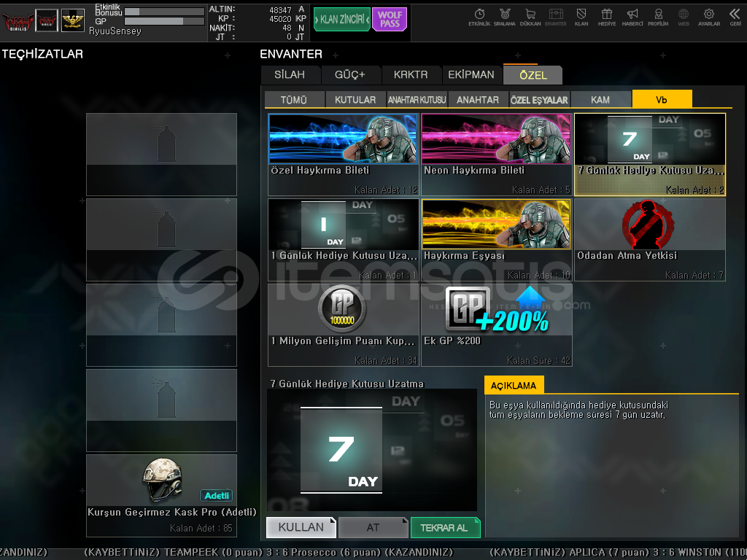The image size is (747, 560).
Task: Click the RyuuSensey player name
Action: coord(115,31)
